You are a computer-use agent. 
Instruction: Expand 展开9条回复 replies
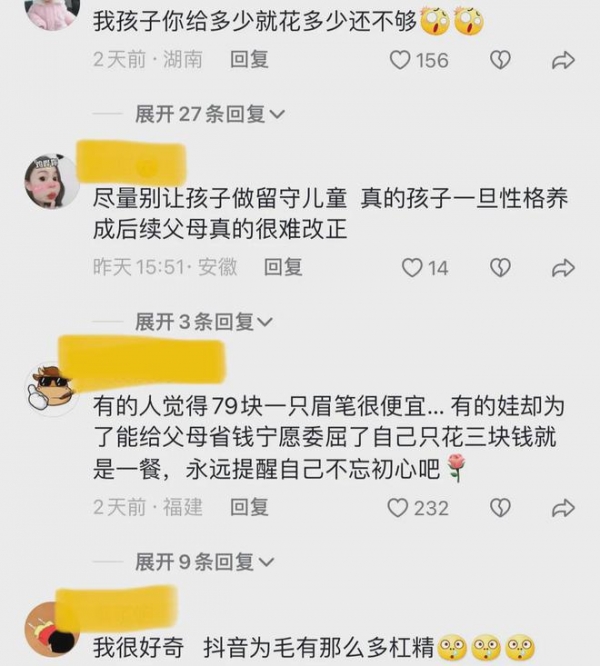click(205, 562)
